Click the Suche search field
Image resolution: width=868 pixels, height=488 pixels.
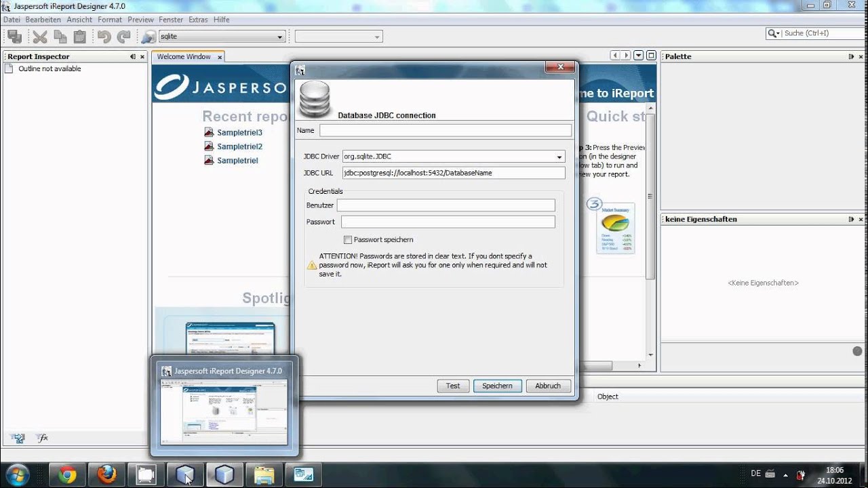point(822,33)
